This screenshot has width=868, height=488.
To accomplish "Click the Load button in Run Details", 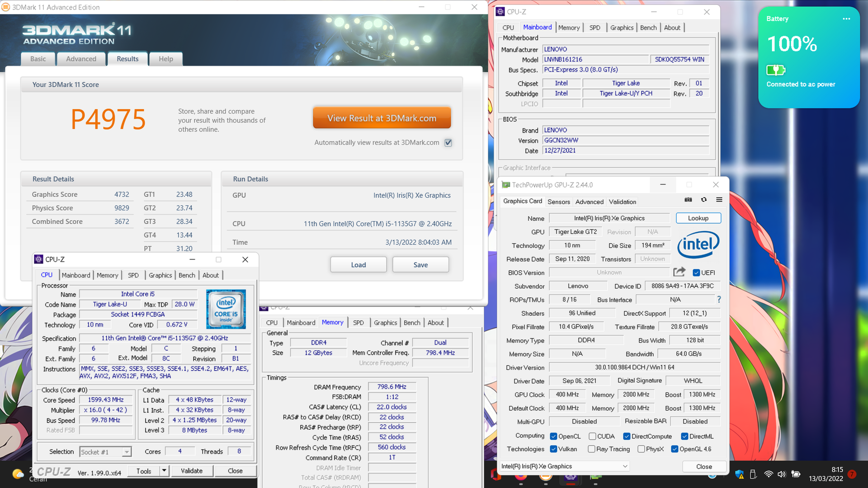I will (359, 265).
